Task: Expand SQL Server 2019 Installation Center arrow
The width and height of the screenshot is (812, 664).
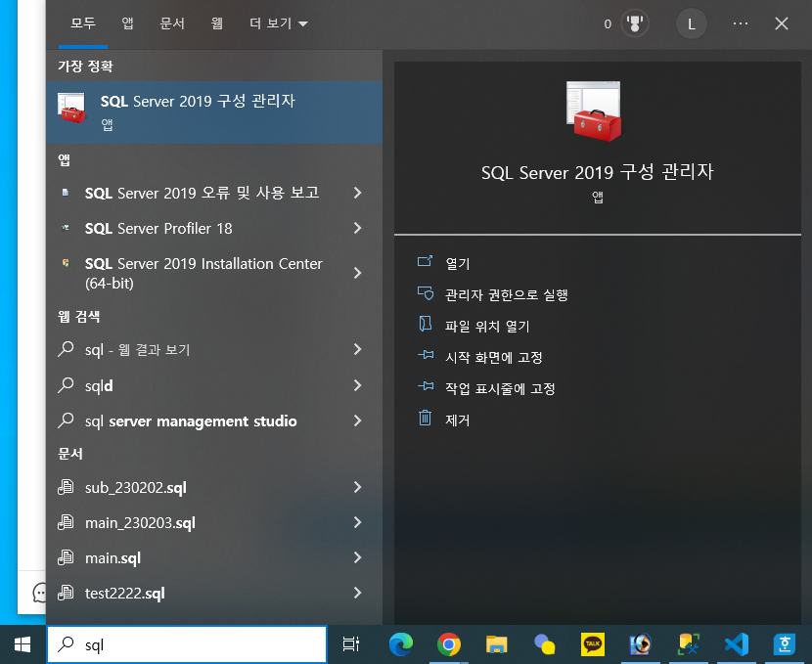Action: click(357, 273)
